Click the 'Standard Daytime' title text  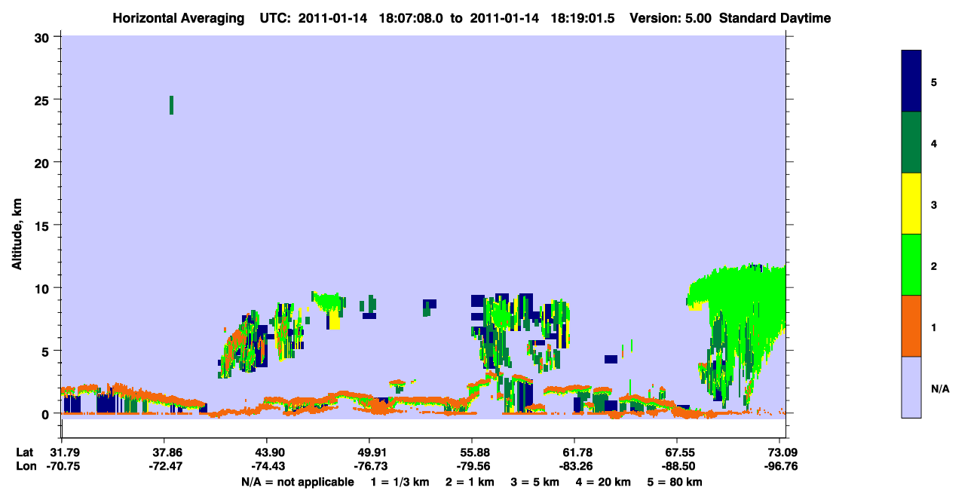775,17
